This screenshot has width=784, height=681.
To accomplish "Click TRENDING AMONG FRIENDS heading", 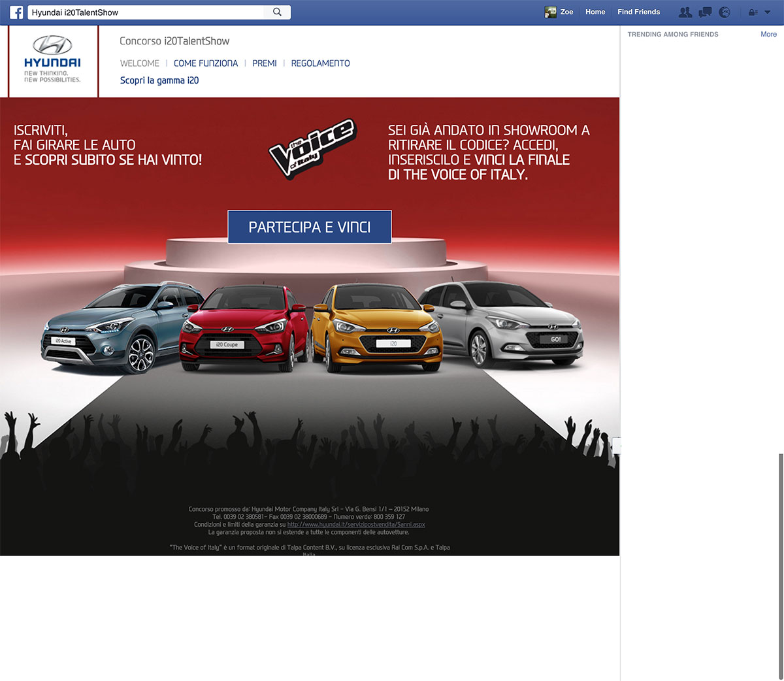I will (673, 34).
